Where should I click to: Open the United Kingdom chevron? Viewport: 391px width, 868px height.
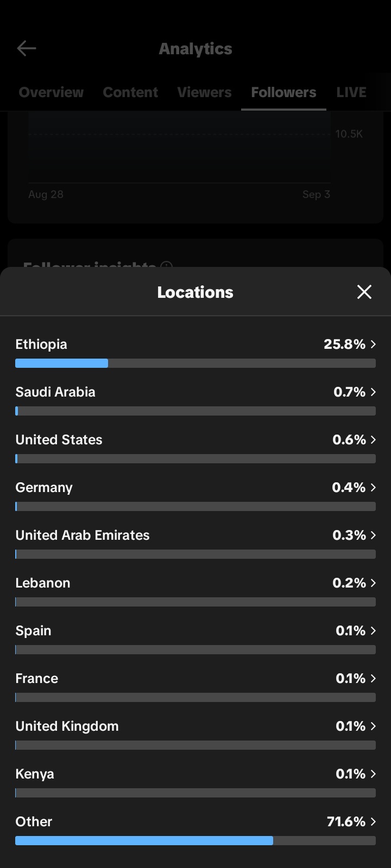click(x=373, y=726)
